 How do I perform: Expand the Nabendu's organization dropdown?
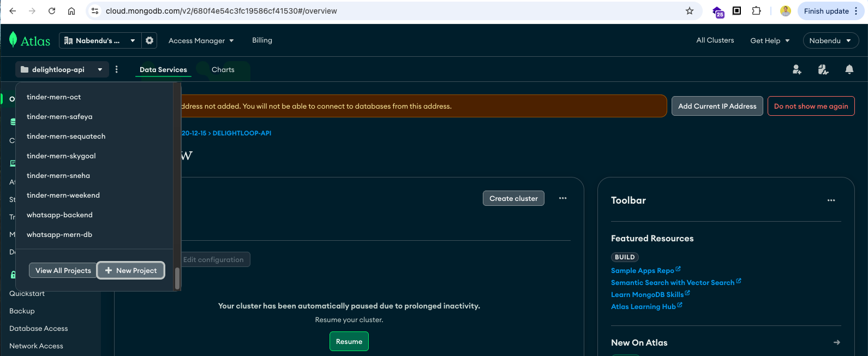coord(99,40)
